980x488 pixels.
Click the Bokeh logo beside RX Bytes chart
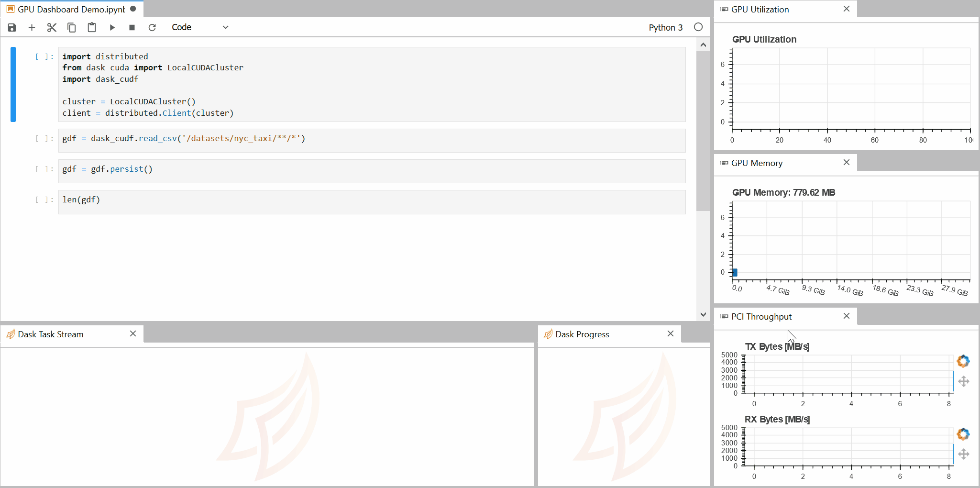[x=963, y=434]
